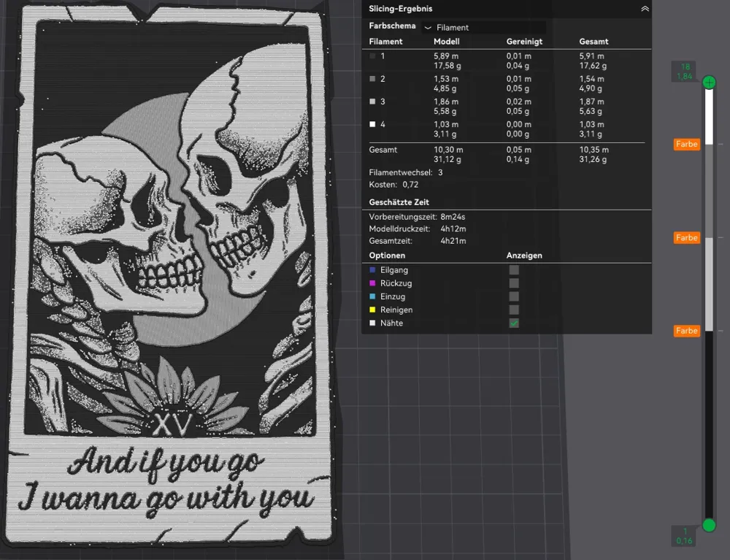Click filament 4 white color swatch
Screen dimensions: 730x560
pyautogui.click(x=372, y=124)
